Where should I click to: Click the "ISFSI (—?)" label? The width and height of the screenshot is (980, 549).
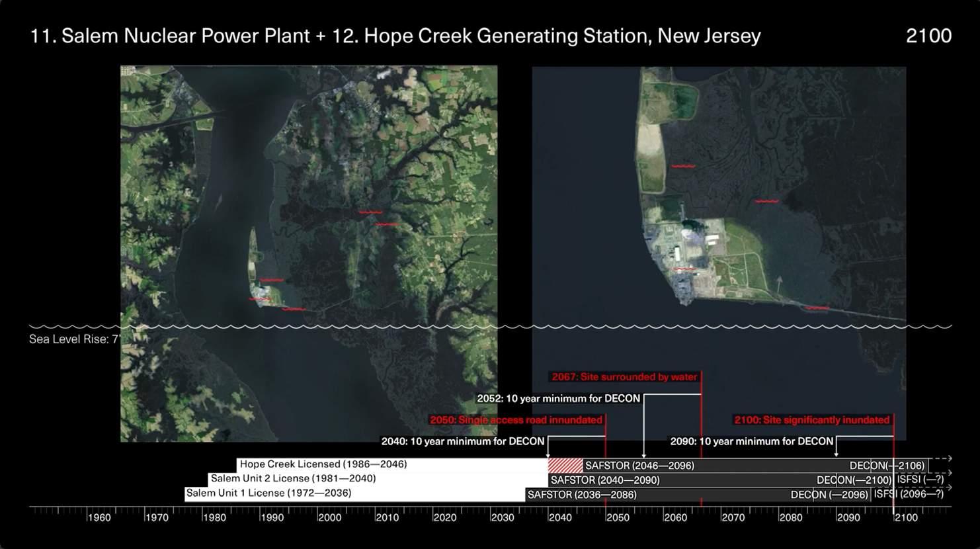pos(920,479)
